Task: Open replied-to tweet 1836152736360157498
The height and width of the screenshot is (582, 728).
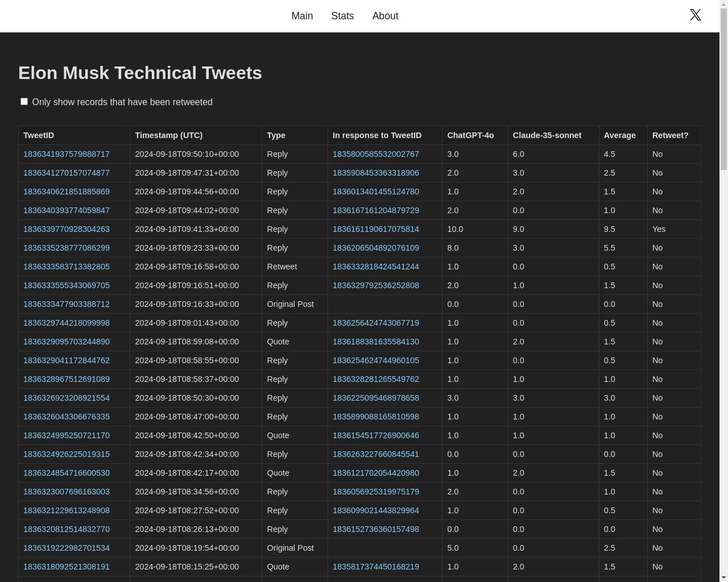Action: click(x=376, y=529)
